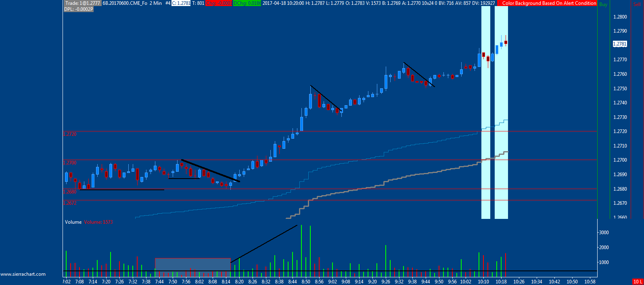Click the red '1.2720' horizontal line label
644x285 pixels.
click(x=70, y=134)
